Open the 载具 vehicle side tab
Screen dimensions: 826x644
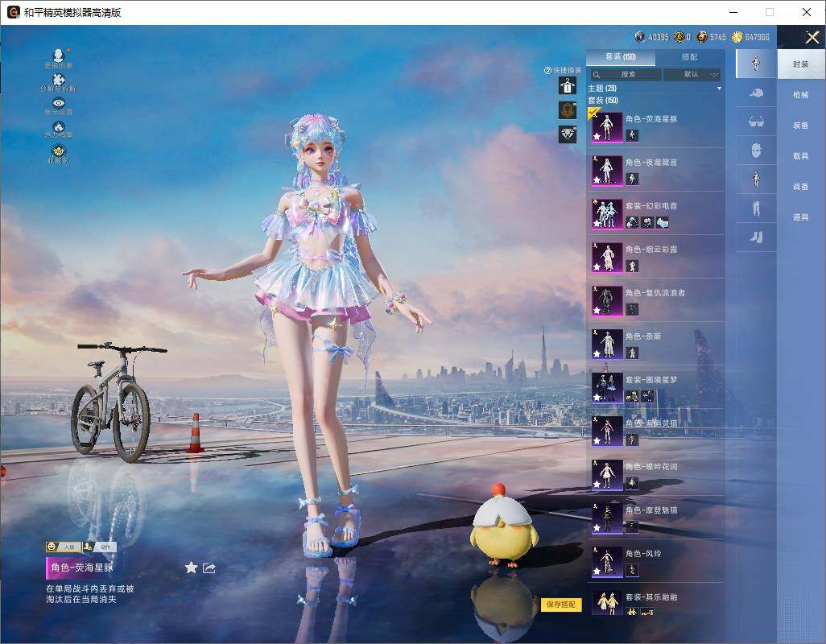[x=801, y=156]
